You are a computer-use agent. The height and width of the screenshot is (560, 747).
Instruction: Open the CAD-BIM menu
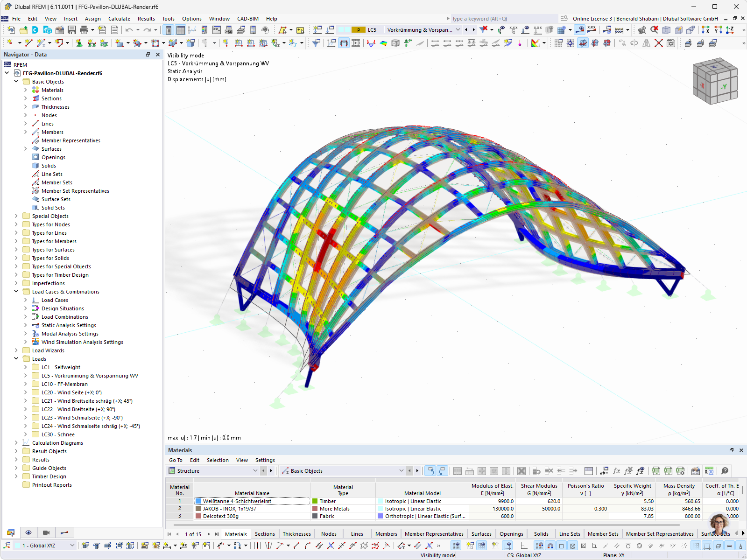click(x=248, y=19)
